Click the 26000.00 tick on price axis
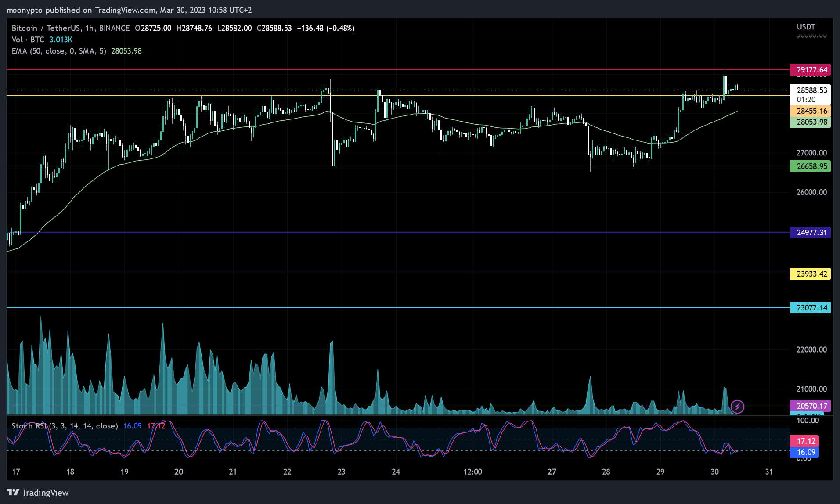 [811, 192]
